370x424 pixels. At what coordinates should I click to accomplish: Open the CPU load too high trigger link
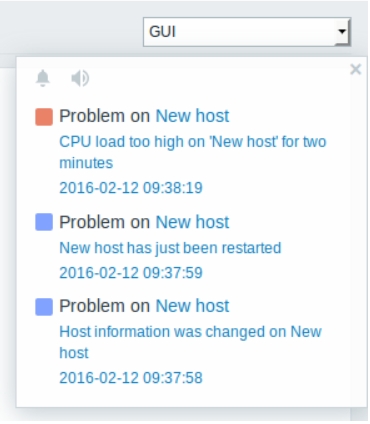(x=193, y=152)
